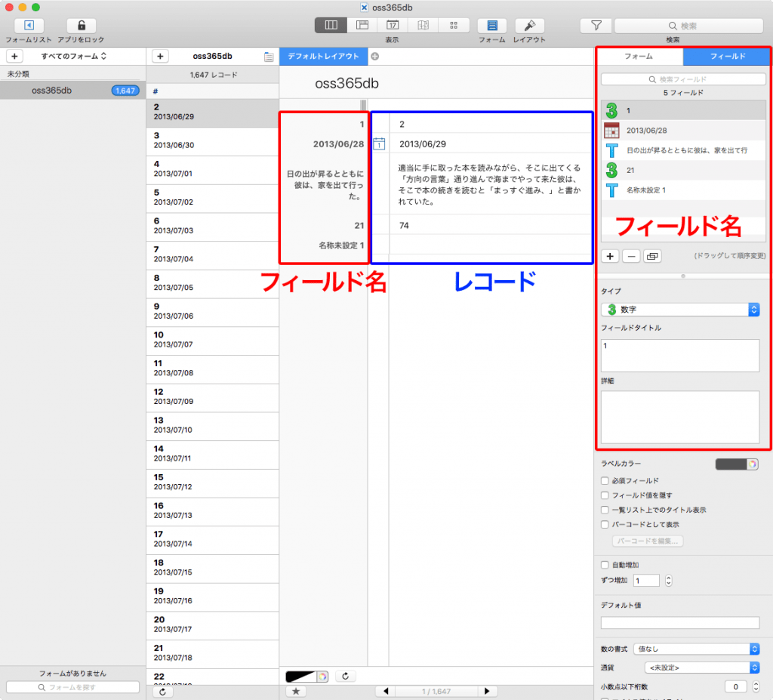773x700 pixels.
Task: Click the record value 74
Action: coord(404,226)
